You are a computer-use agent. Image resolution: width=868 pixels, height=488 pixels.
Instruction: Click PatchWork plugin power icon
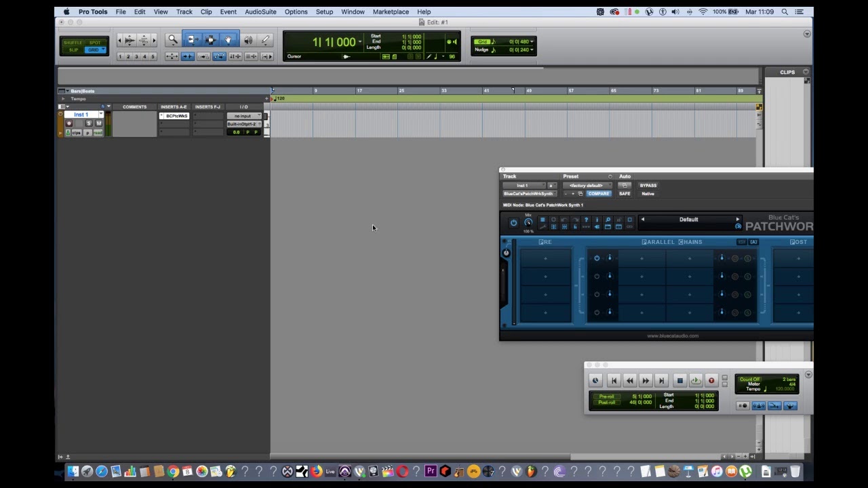click(x=513, y=222)
